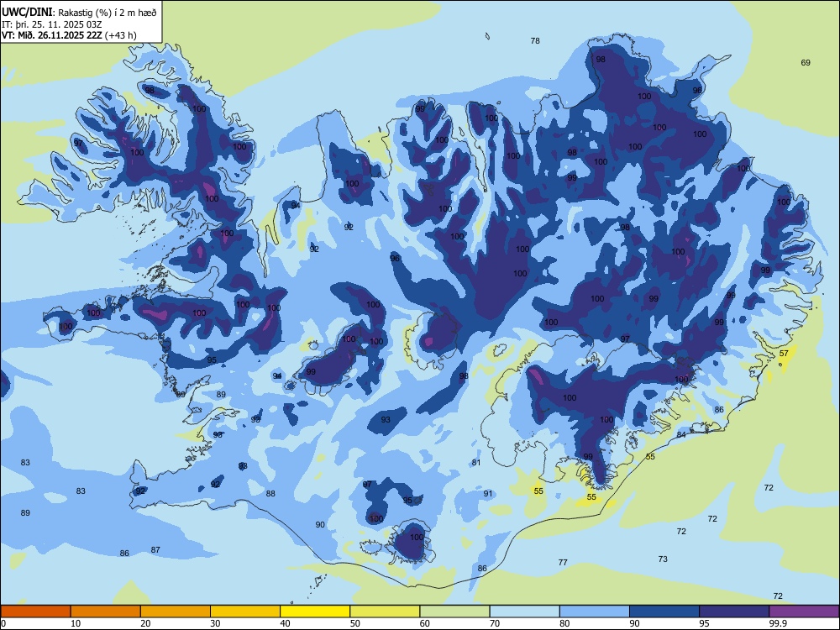Click the pale blue 70–80 legend swatch
Image resolution: width=840 pixels, height=630 pixels.
click(x=524, y=612)
